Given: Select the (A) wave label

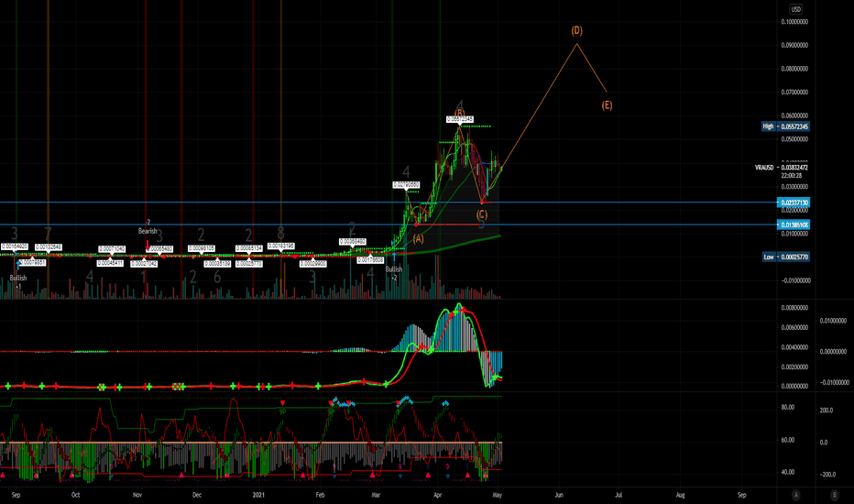Looking at the screenshot, I should pyautogui.click(x=418, y=238).
